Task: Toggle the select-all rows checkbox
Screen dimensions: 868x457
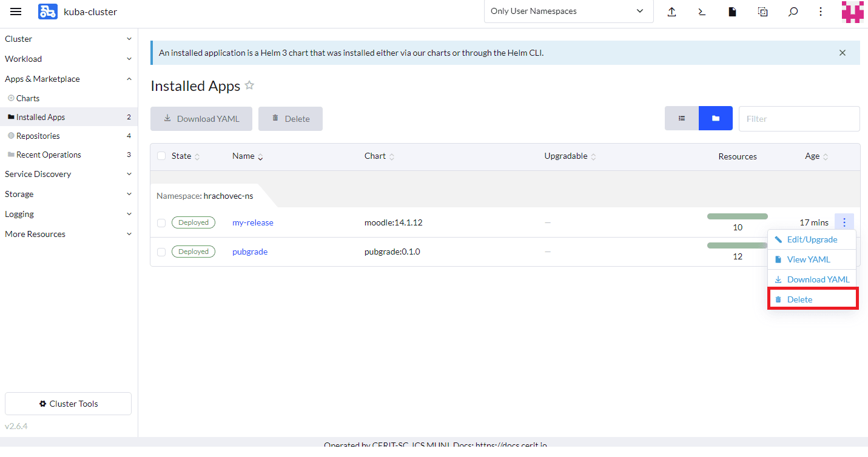Action: pyautogui.click(x=161, y=156)
